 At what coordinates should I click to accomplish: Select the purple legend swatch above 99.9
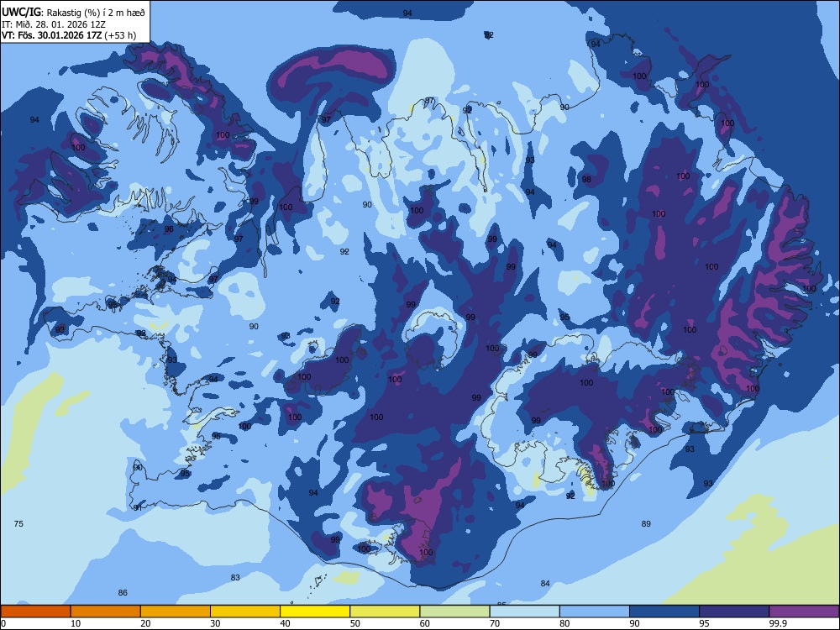[x=804, y=612]
